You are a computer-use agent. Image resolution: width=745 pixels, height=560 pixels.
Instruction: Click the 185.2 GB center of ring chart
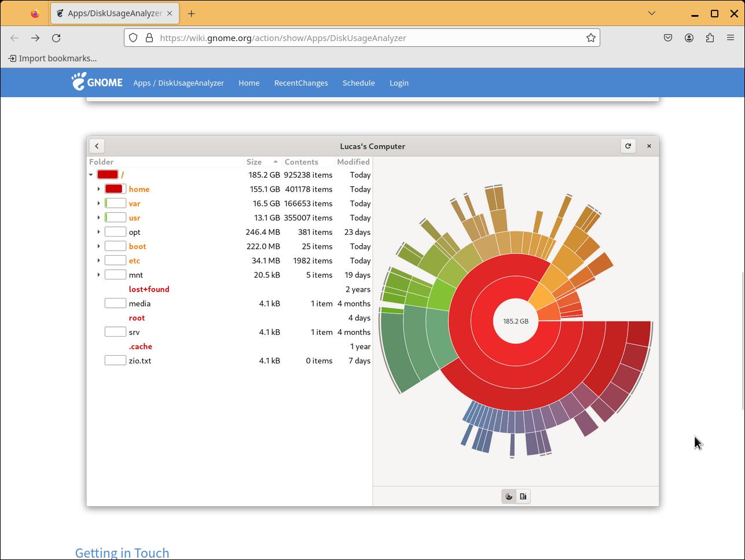[x=516, y=321]
